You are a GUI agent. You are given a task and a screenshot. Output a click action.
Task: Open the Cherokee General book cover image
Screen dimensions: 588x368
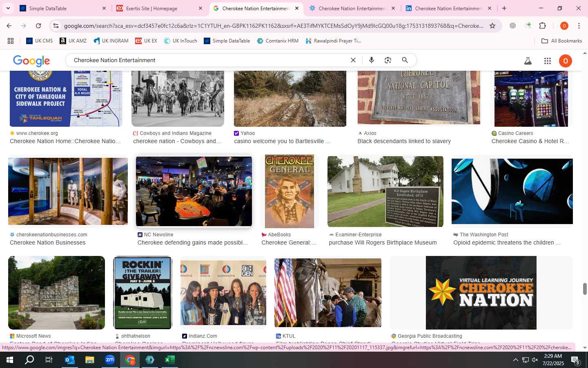click(x=290, y=191)
